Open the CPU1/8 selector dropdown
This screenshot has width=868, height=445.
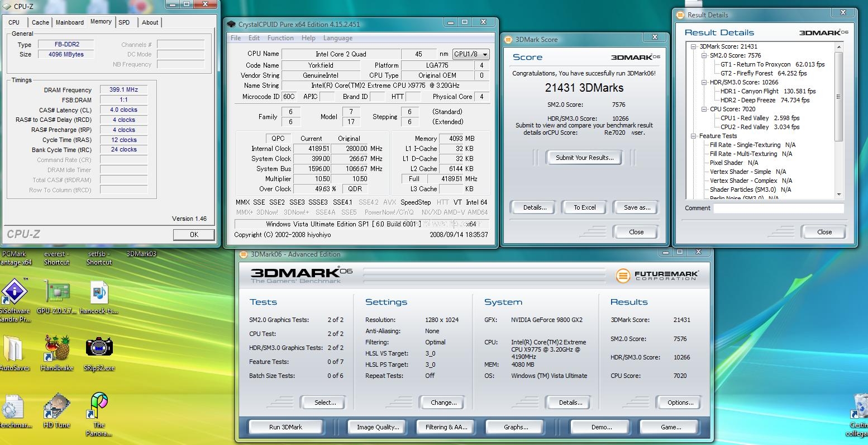[x=471, y=54]
